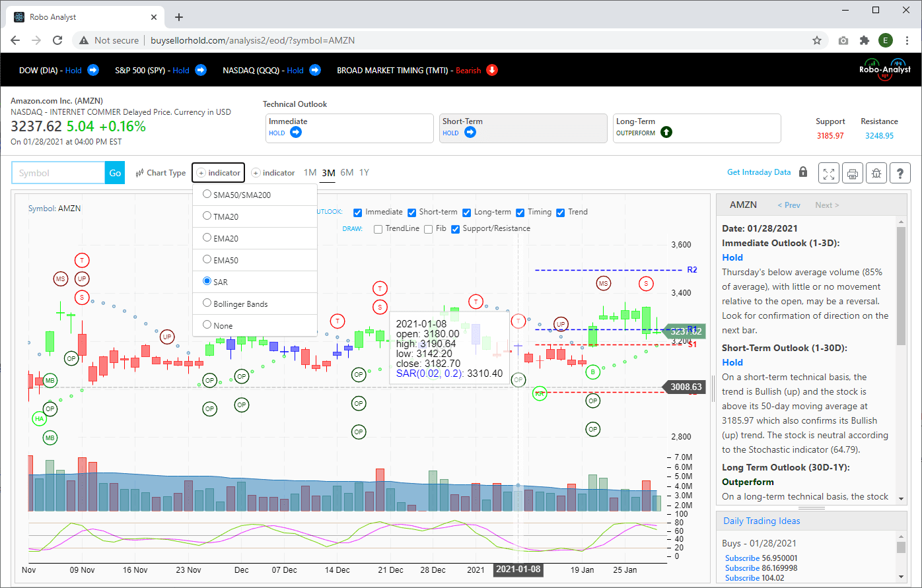Screen dimensions: 922x588
Task: Open a new browser tab
Action: coord(179,17)
